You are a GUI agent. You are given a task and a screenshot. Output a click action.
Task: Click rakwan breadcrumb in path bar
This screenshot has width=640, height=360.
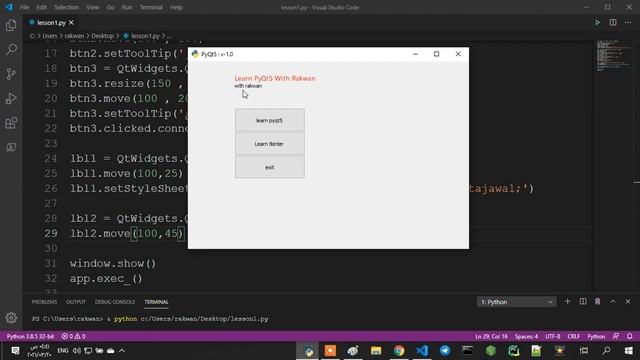74,36
